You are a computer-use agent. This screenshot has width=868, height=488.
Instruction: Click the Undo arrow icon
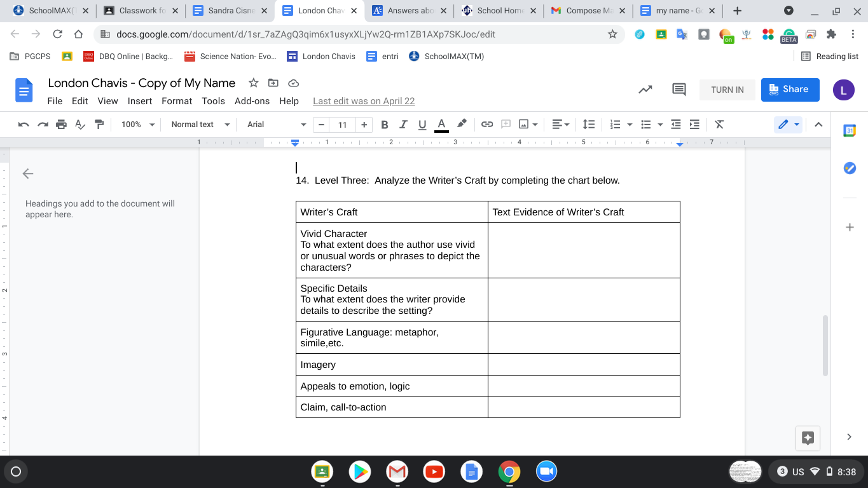tap(24, 125)
